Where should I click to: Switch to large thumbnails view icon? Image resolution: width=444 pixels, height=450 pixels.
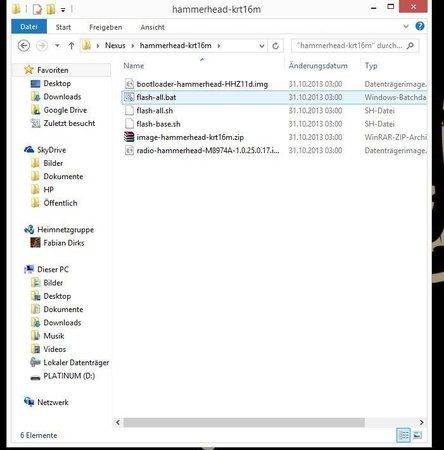tap(417, 435)
